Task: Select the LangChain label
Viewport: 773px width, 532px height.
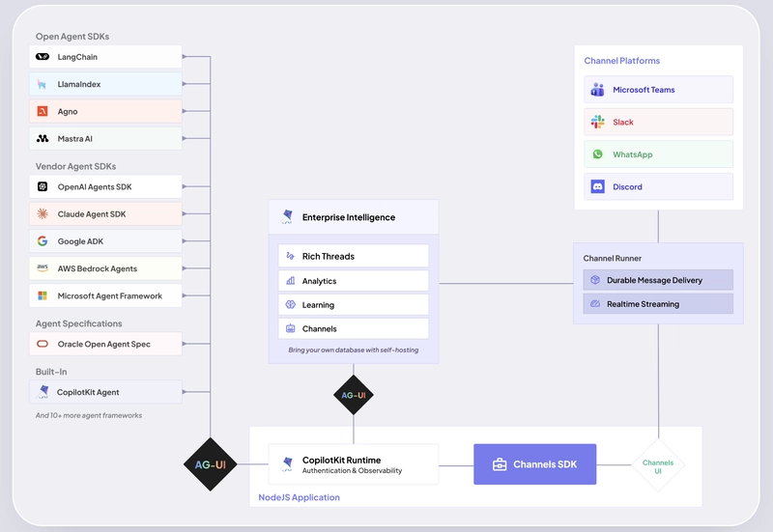Action: [77, 57]
